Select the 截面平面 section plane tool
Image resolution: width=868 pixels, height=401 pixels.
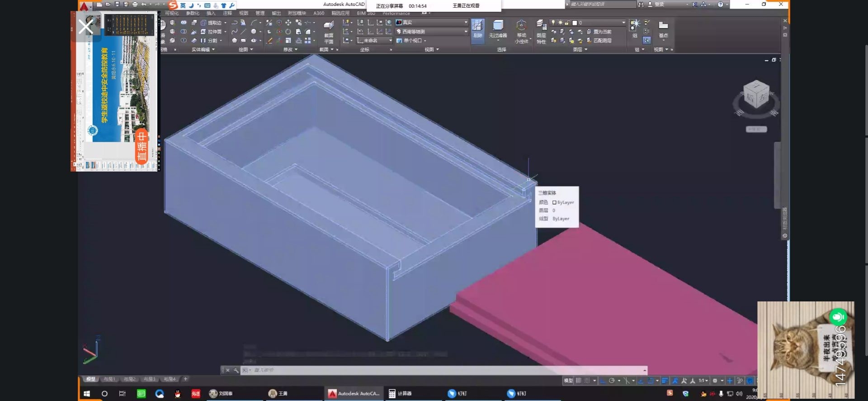click(x=329, y=31)
